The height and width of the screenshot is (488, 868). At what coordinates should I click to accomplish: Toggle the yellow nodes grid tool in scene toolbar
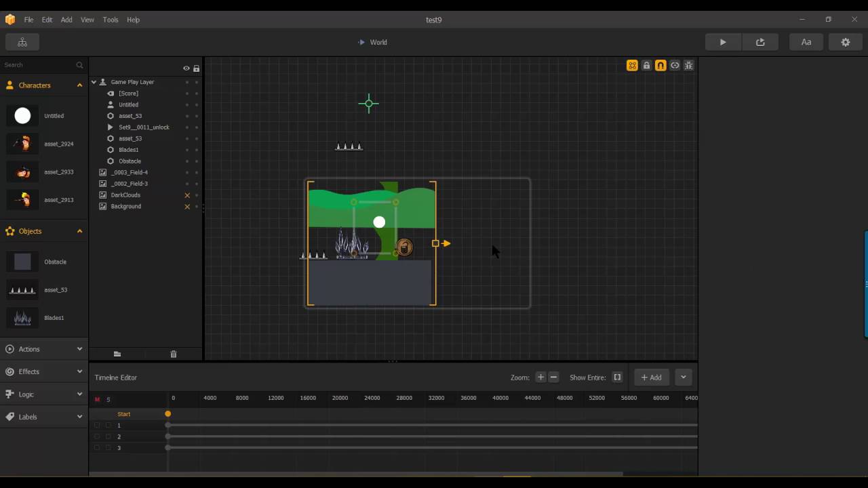pyautogui.click(x=632, y=66)
